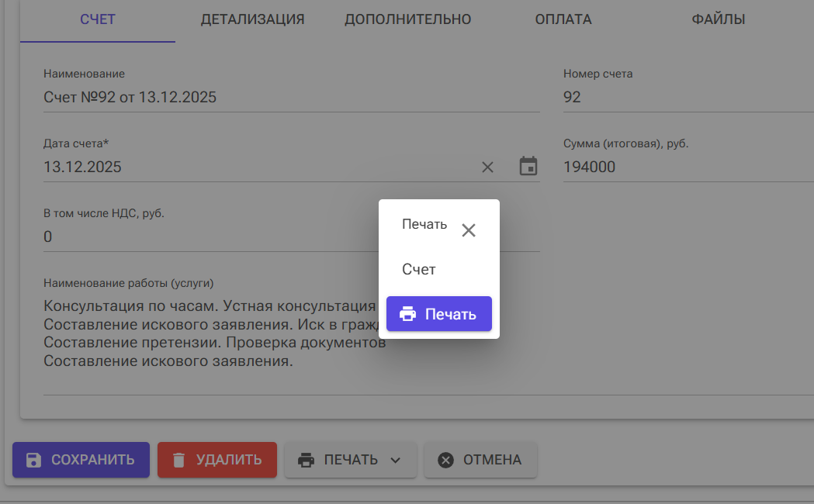Click the calendar icon beside the invoice date
Image resolution: width=814 pixels, height=504 pixels.
click(528, 167)
